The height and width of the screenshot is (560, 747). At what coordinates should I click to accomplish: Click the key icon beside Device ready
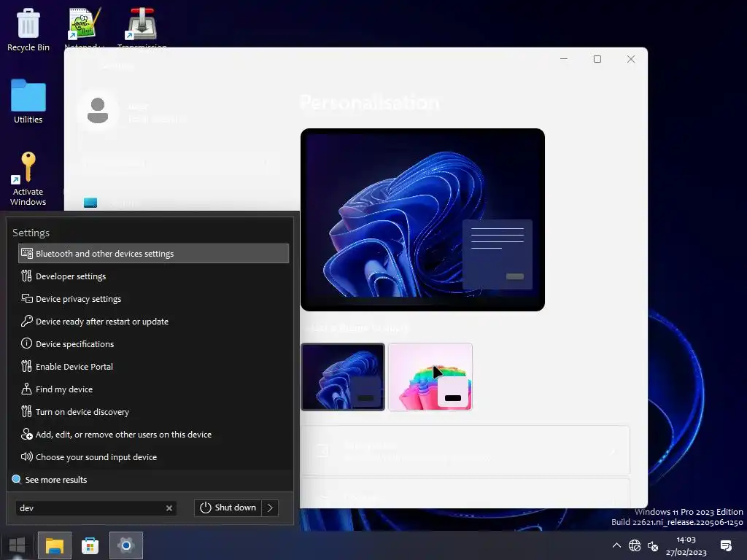click(27, 321)
